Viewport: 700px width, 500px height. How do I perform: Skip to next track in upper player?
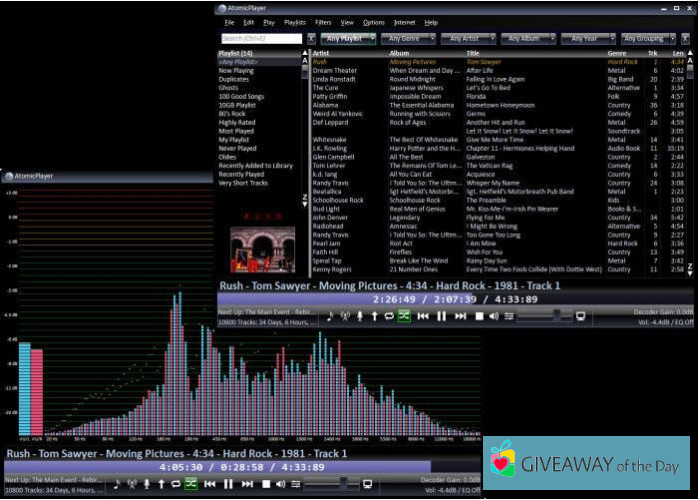pos(460,315)
